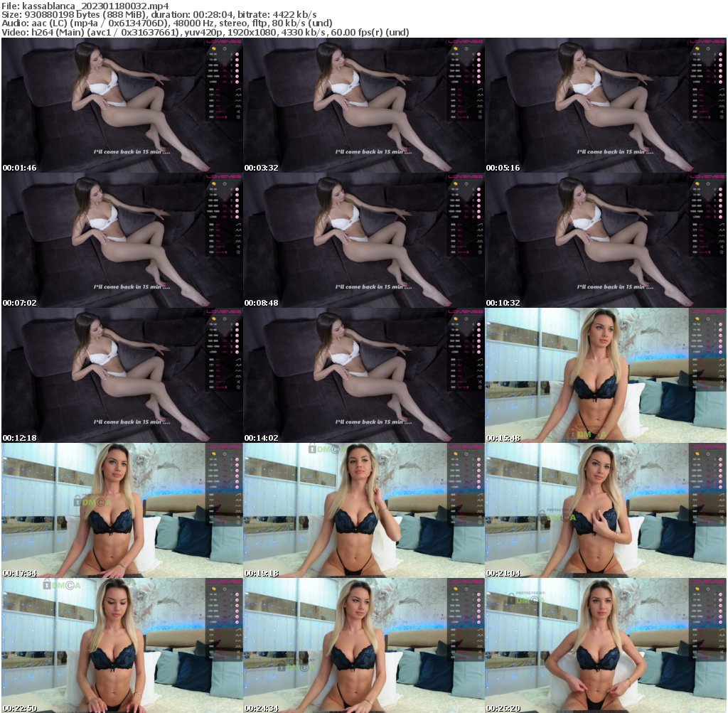Toggle the intensity indicator next to 500-900
The width and height of the screenshot is (728, 713).
(x=231, y=70)
